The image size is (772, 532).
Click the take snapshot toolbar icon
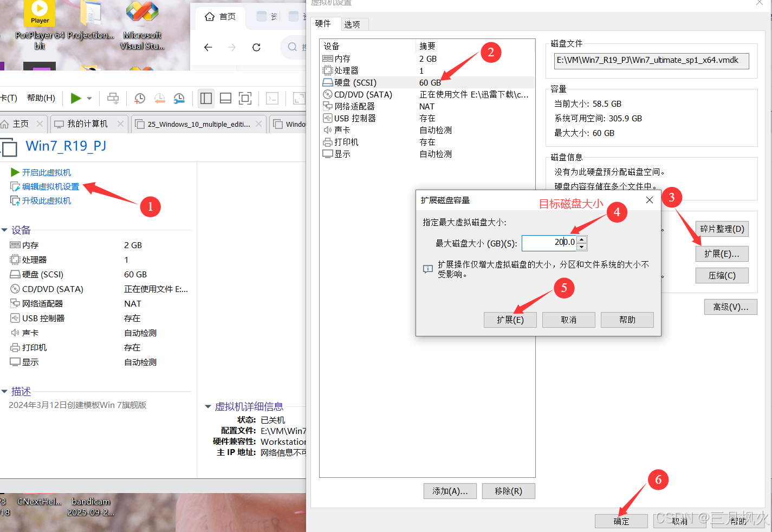tap(139, 98)
